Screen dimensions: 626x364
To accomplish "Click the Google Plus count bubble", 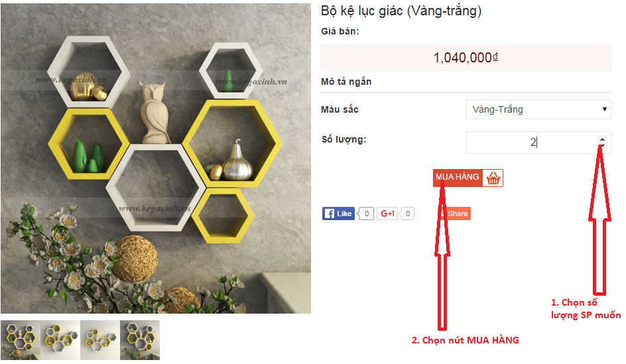I will 407,213.
